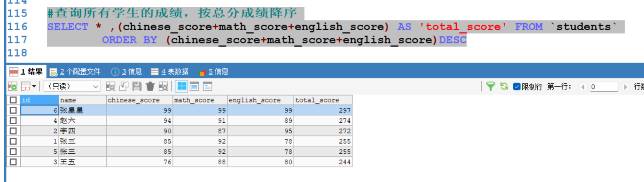Screen dimensions: 644x182
Task: Click the next page right arrow
Action: 625,87
